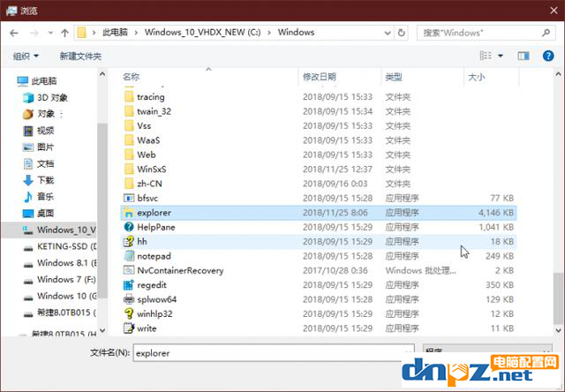Image resolution: width=565 pixels, height=392 pixels.
Task: Click Windows_10_VHDX_NEW (C:) in the breadcrumb
Action: pyautogui.click(x=202, y=33)
